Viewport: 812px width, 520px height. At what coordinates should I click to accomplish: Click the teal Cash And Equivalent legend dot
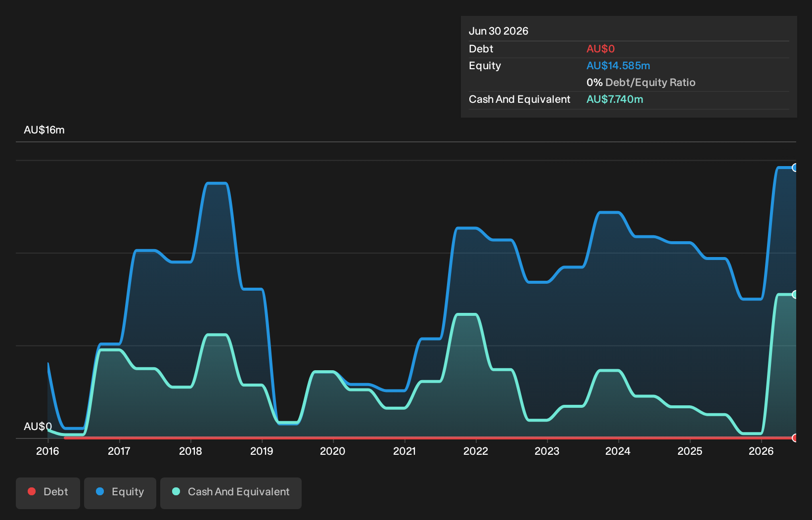pyautogui.click(x=176, y=491)
